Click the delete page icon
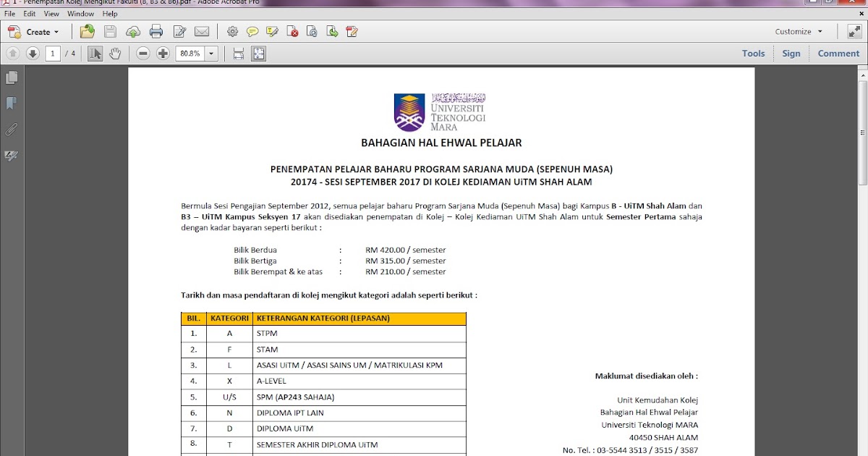This screenshot has width=868, height=456. coord(292,32)
